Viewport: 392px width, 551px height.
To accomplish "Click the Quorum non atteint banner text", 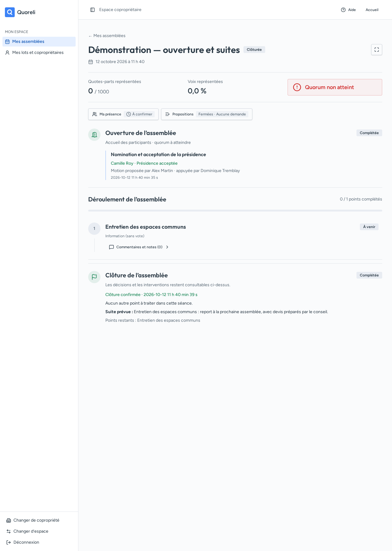I will click(x=329, y=87).
